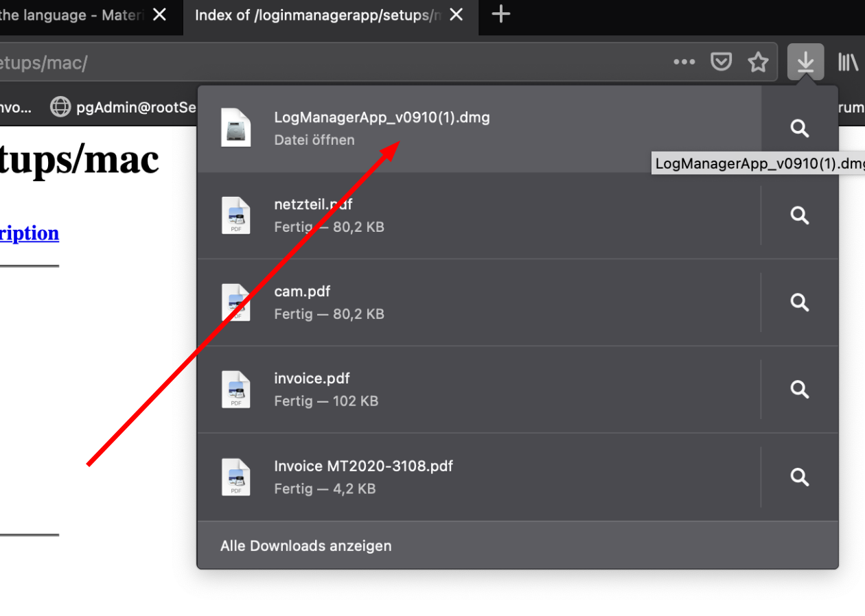Open page actions three-dot menu

click(684, 62)
